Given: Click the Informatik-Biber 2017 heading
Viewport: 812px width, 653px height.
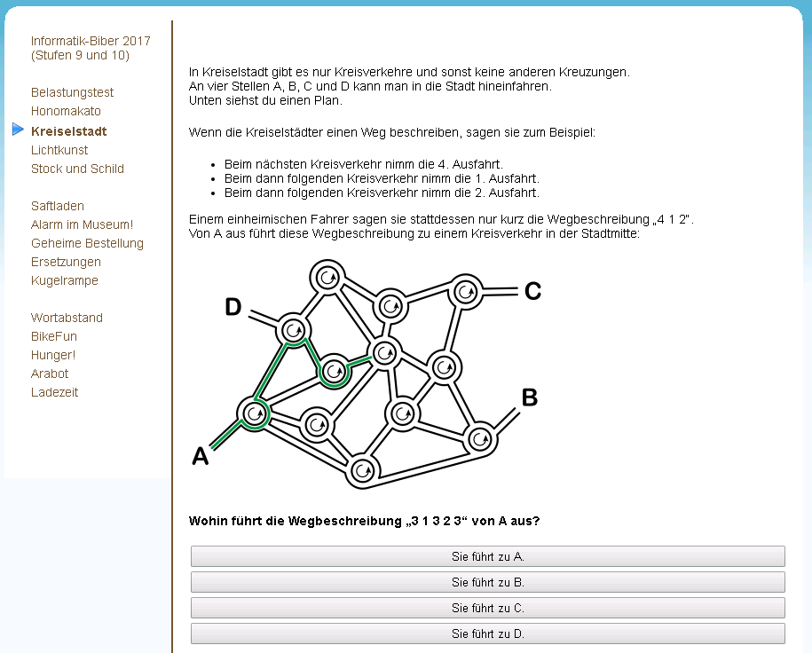Looking at the screenshot, I should [91, 48].
